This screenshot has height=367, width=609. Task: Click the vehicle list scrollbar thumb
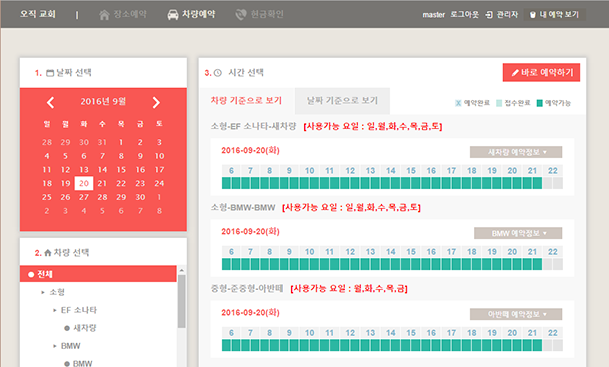(x=181, y=301)
